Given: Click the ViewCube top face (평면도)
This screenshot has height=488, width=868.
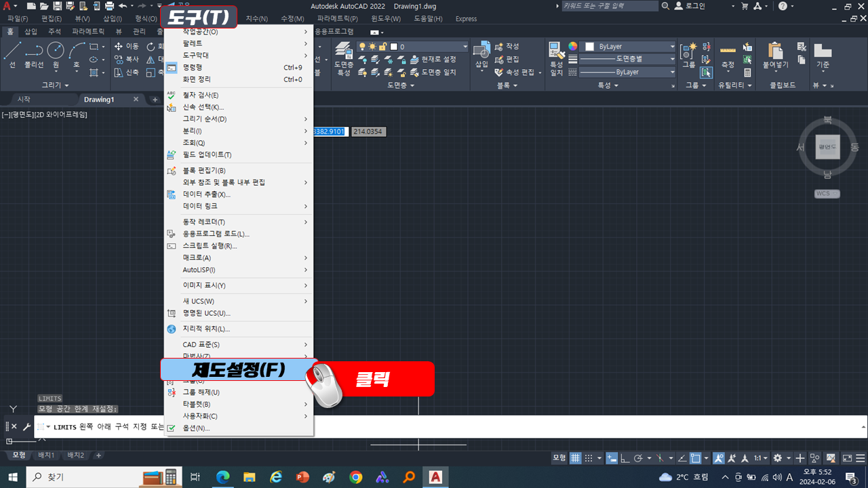Looking at the screenshot, I should click(827, 146).
